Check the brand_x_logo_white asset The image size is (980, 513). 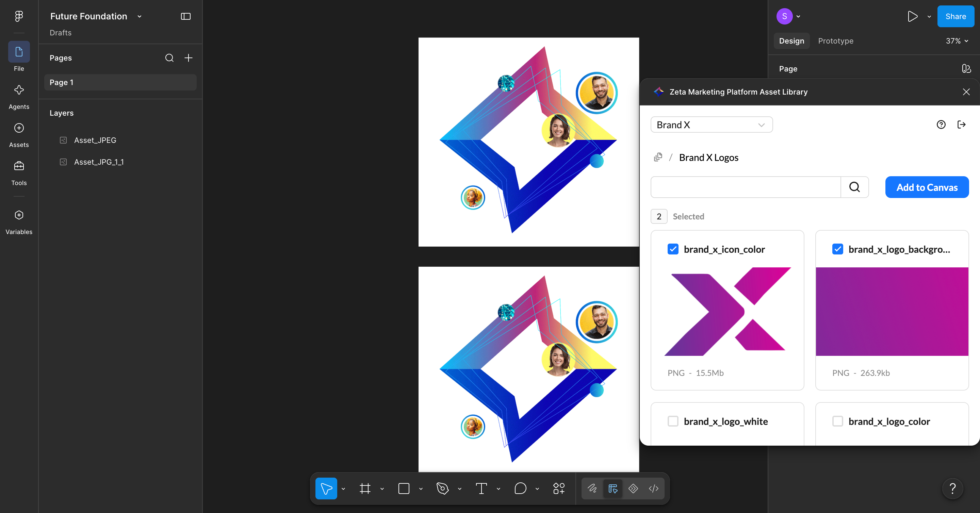tap(673, 421)
